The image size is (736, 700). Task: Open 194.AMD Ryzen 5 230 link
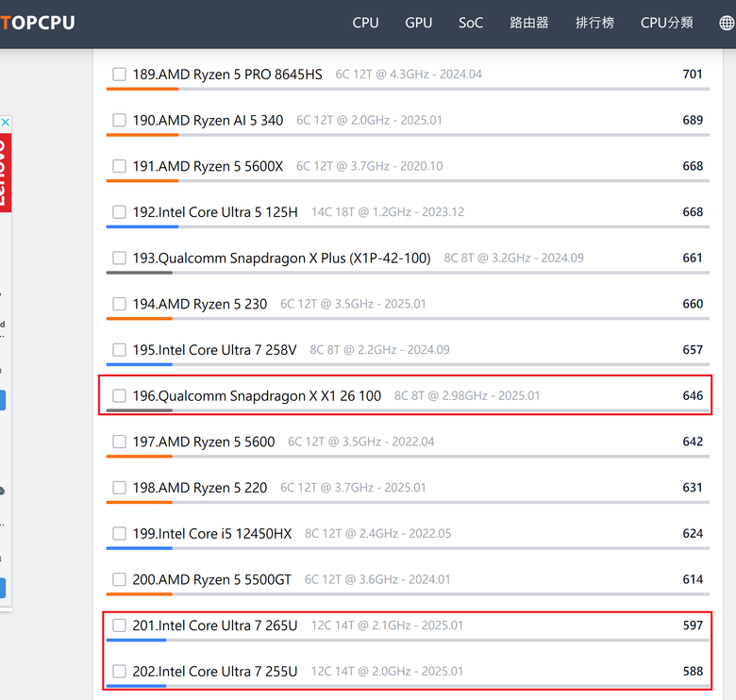199,304
